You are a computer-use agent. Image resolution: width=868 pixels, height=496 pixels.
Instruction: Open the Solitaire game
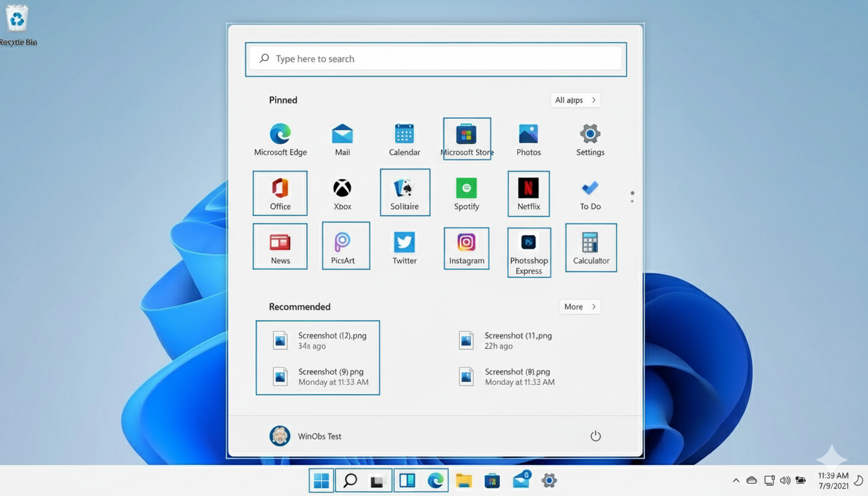tap(404, 194)
